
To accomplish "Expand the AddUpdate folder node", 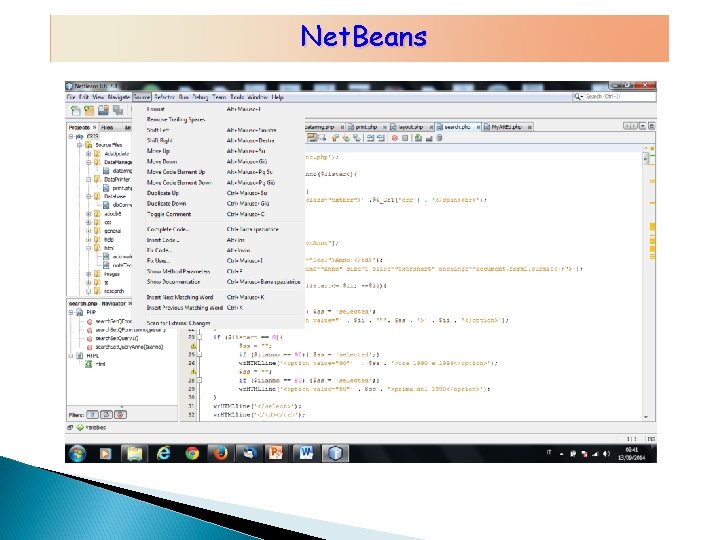I will 89,154.
